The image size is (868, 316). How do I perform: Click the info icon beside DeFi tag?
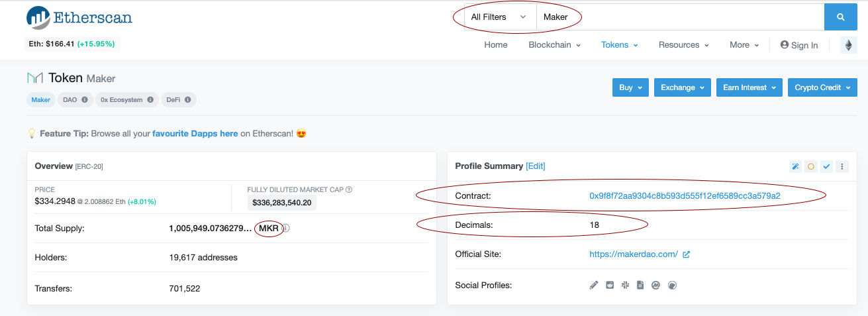(x=188, y=100)
